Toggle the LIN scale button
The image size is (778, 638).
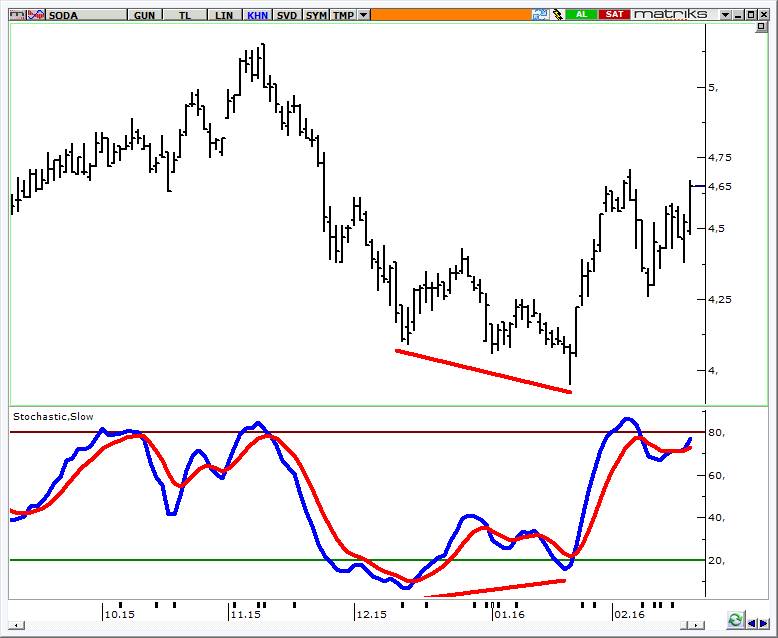pos(224,15)
